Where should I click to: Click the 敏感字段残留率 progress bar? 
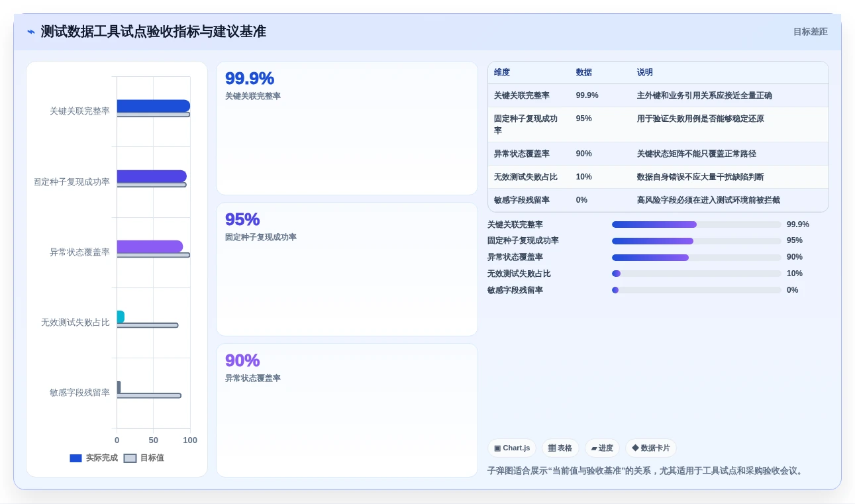point(697,290)
